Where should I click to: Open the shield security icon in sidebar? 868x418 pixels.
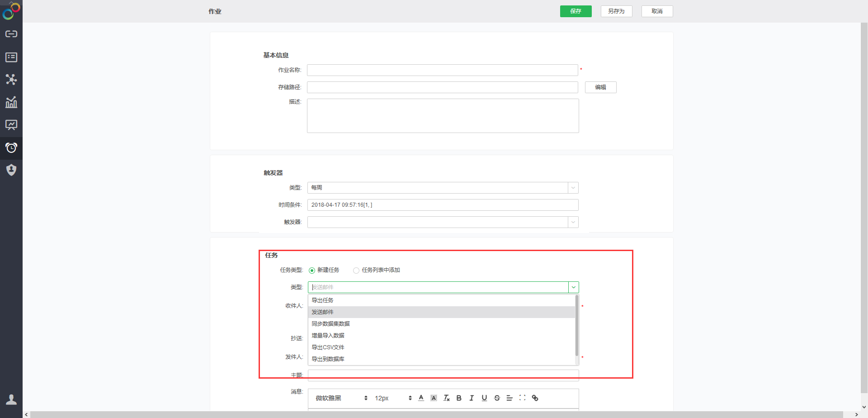coord(11,170)
